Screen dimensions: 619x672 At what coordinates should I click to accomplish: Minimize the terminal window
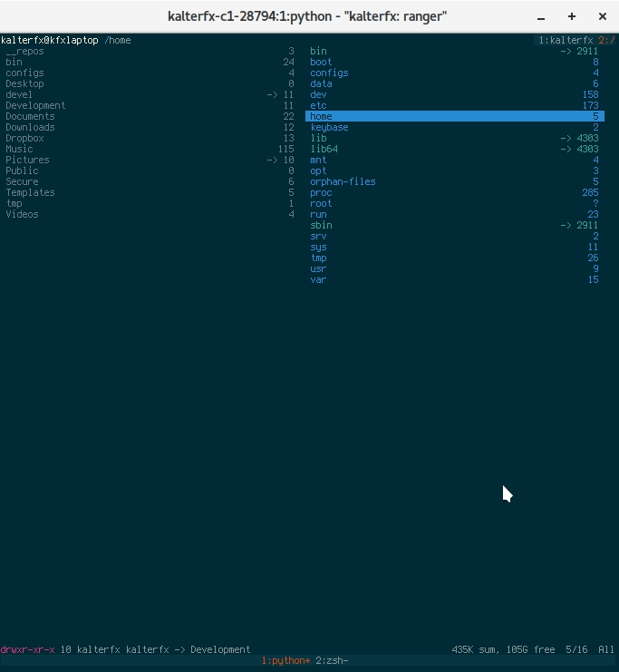[541, 16]
